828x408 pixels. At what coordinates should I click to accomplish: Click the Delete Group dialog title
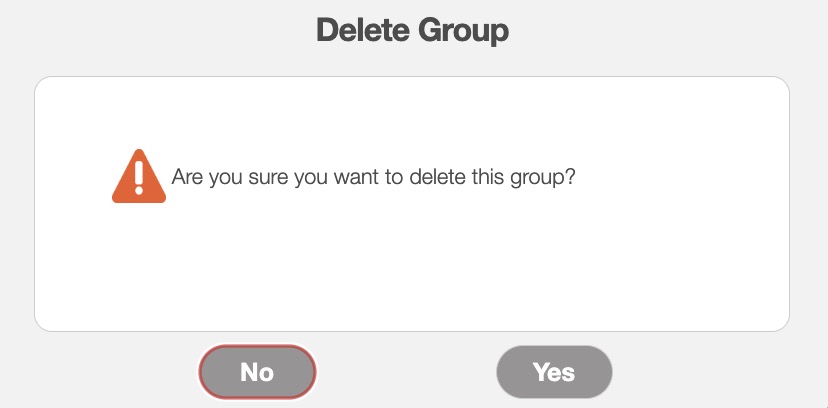(x=412, y=30)
